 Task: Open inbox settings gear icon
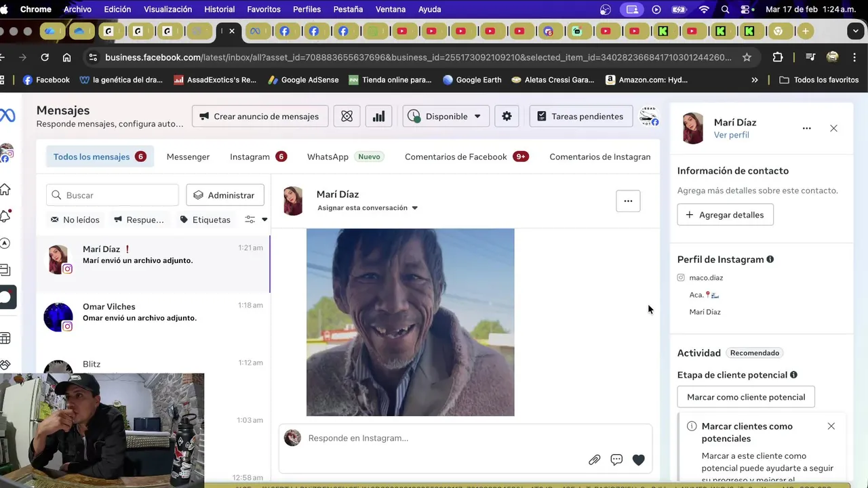[507, 116]
